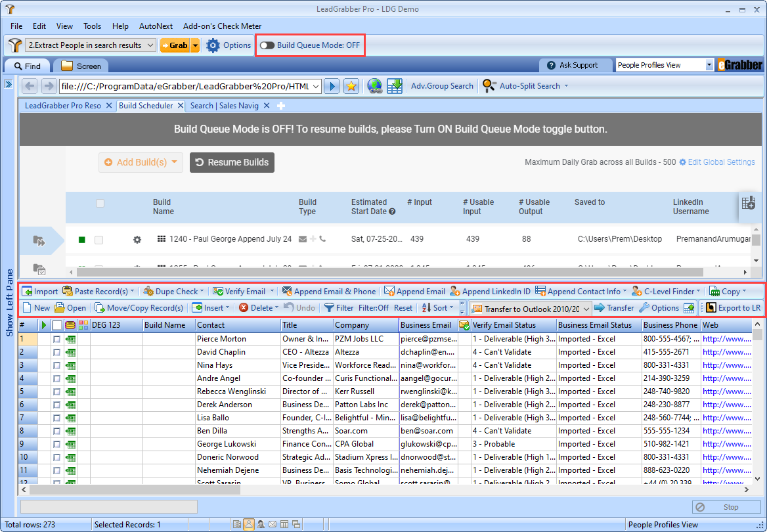Expand the Add Build(s) dropdown

[x=174, y=162]
